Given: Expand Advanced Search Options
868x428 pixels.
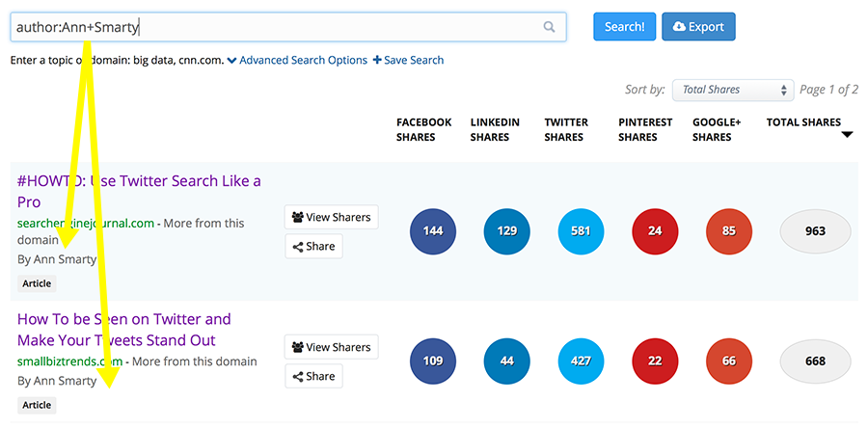Looking at the screenshot, I should 297,60.
